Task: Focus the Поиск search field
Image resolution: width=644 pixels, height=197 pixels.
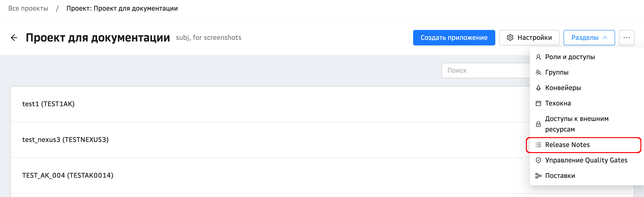Action: point(485,70)
